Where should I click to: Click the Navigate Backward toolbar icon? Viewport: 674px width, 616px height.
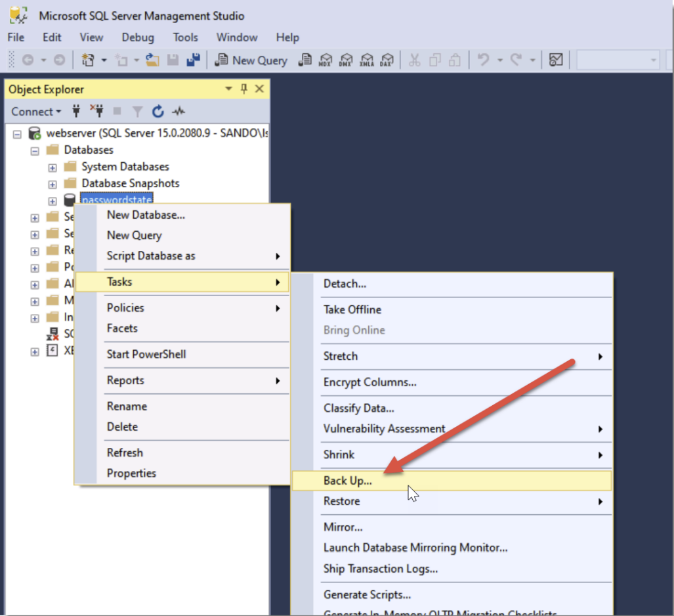click(x=28, y=60)
